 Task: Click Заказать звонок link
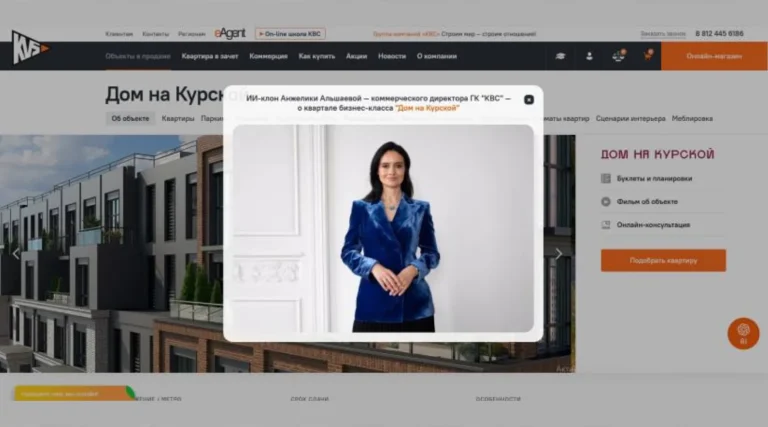point(663,34)
